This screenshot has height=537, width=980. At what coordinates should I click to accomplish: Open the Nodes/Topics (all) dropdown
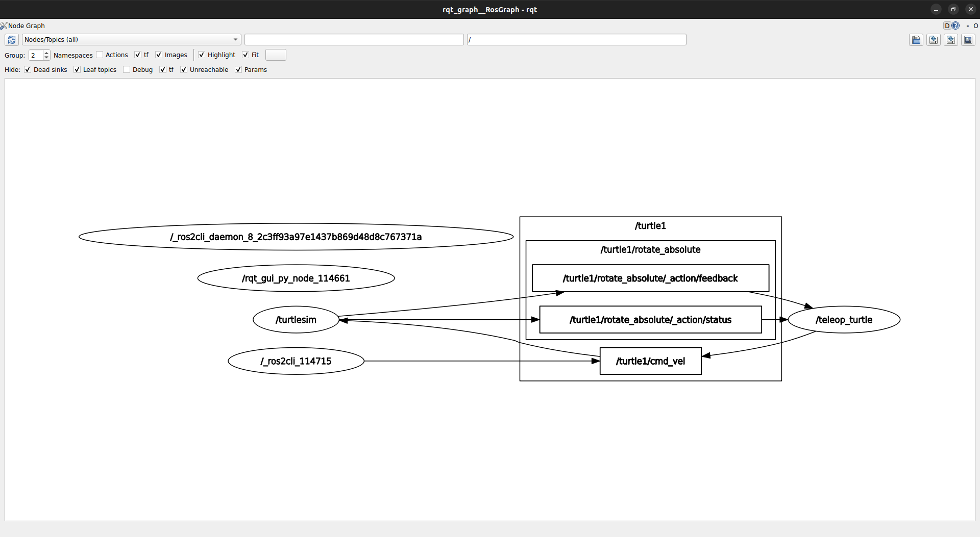point(131,40)
